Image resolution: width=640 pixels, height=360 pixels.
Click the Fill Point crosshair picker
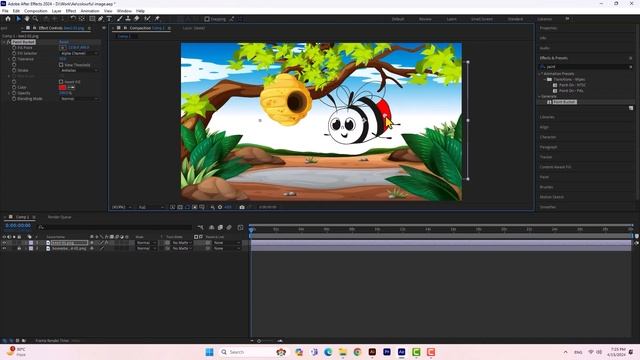(x=62, y=48)
